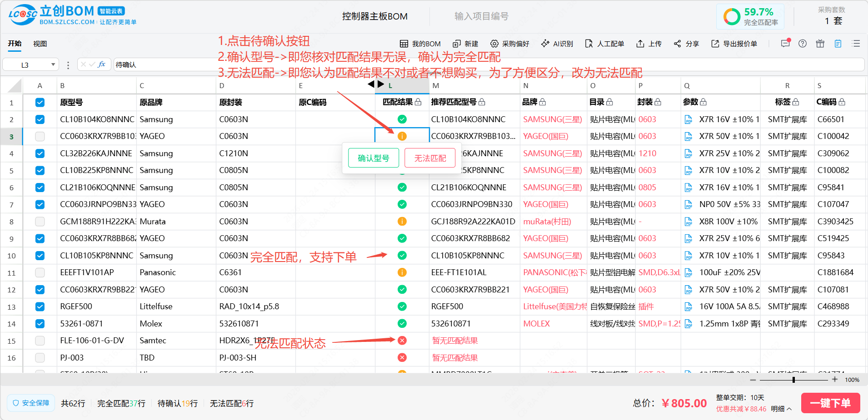
Task: Open PDF datasheet for CL10B104KO8NNNC row
Action: pyautogui.click(x=688, y=119)
